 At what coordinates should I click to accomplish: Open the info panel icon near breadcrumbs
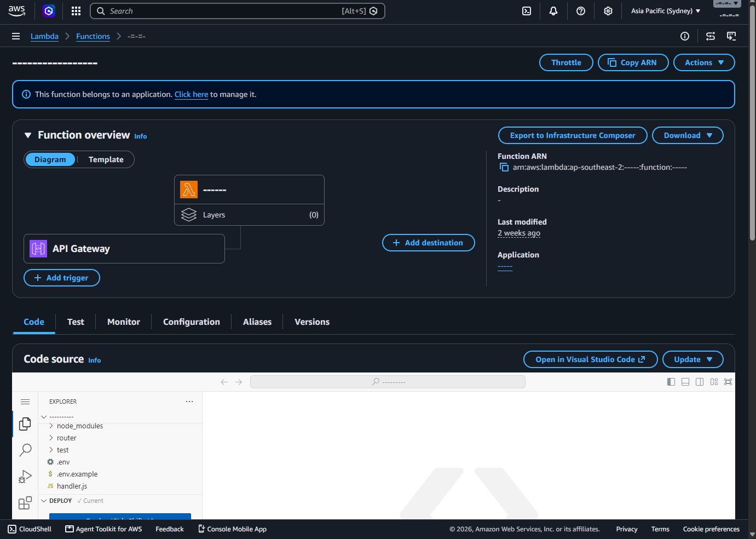(x=685, y=36)
